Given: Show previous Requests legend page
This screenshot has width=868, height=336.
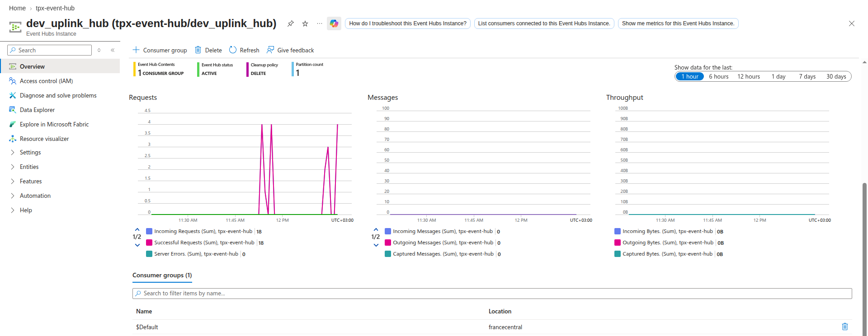Looking at the screenshot, I should point(137,230).
